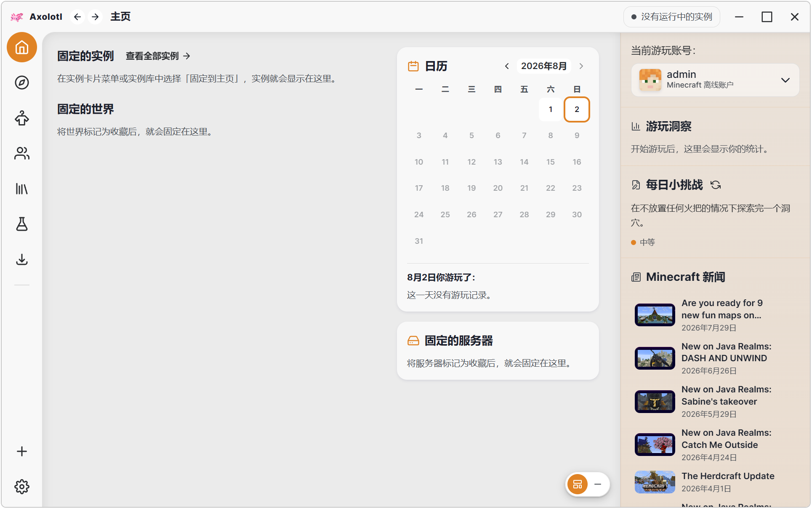Image resolution: width=812 pixels, height=509 pixels.
Task: Open the instance library books icon
Action: coord(22,189)
